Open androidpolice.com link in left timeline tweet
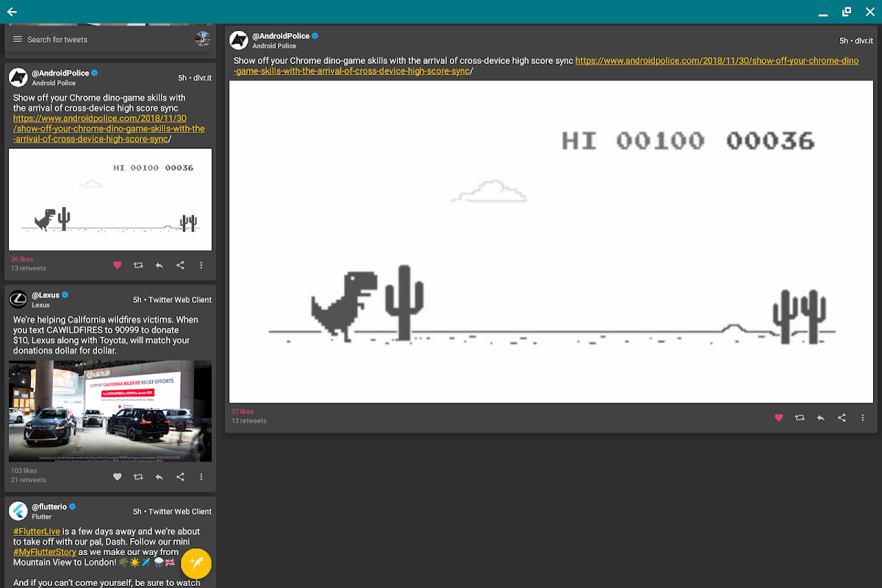The width and height of the screenshot is (882, 588). click(x=109, y=129)
